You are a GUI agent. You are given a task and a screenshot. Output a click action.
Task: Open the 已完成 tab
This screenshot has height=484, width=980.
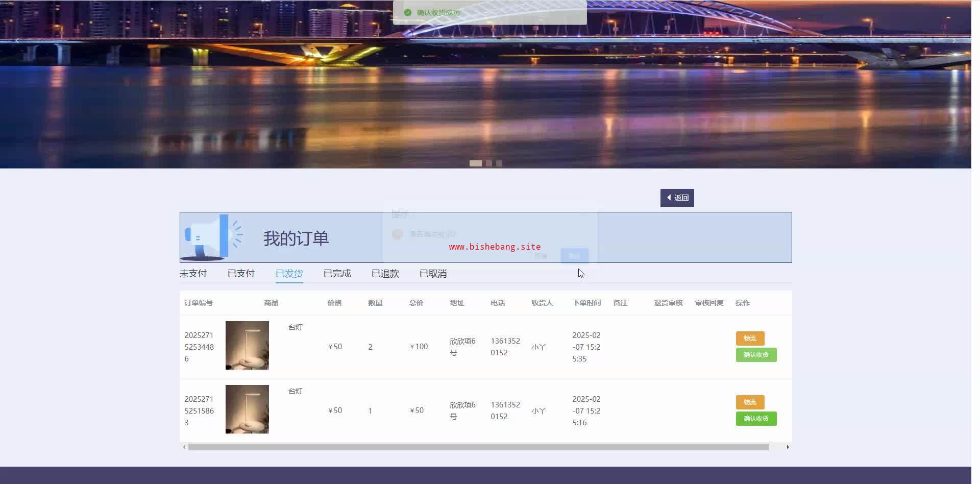pyautogui.click(x=337, y=274)
